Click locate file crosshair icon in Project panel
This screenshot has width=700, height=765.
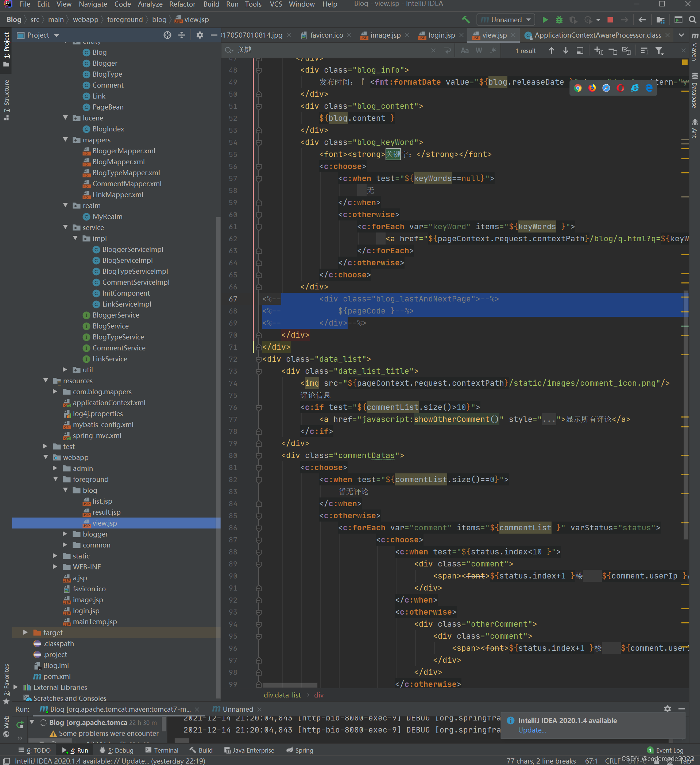click(x=167, y=35)
